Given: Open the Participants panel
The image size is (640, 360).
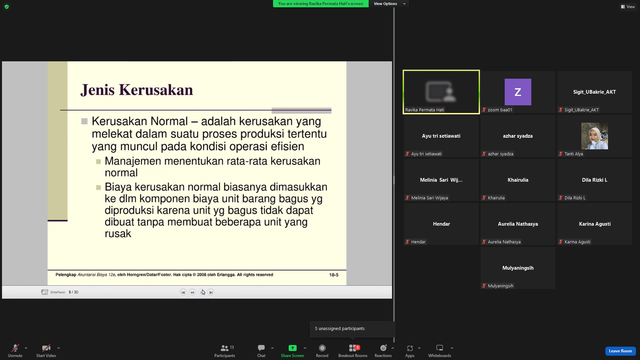Looking at the screenshot, I should coord(224,350).
